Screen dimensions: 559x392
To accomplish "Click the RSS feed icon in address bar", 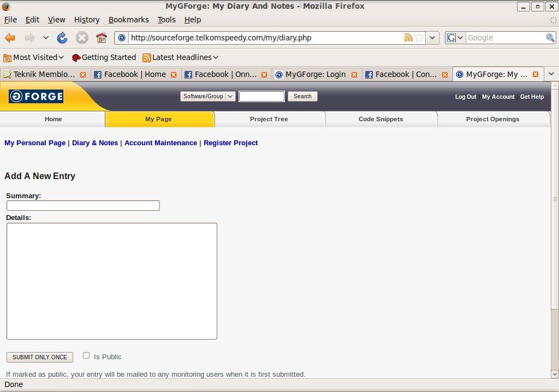I will tap(408, 38).
